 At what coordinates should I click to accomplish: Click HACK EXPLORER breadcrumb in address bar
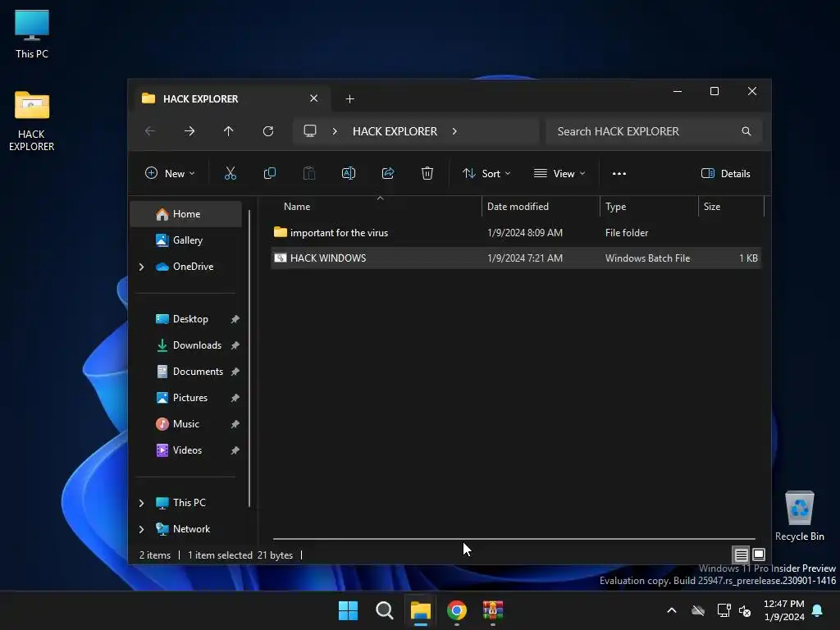pos(395,131)
